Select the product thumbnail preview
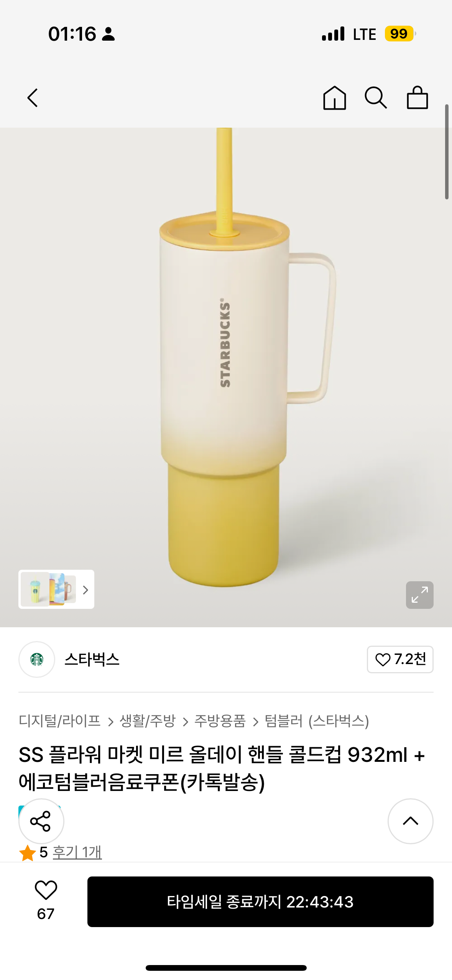The height and width of the screenshot is (980, 452). click(x=49, y=589)
